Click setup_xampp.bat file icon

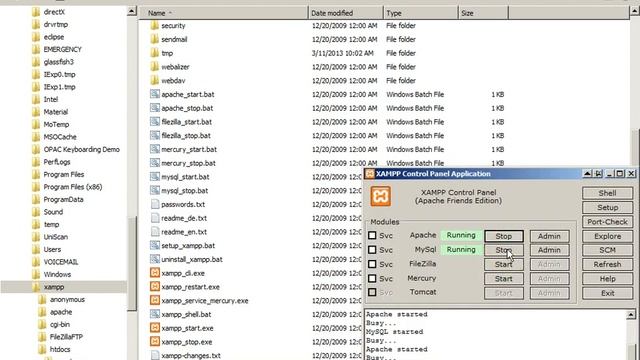pos(154,245)
